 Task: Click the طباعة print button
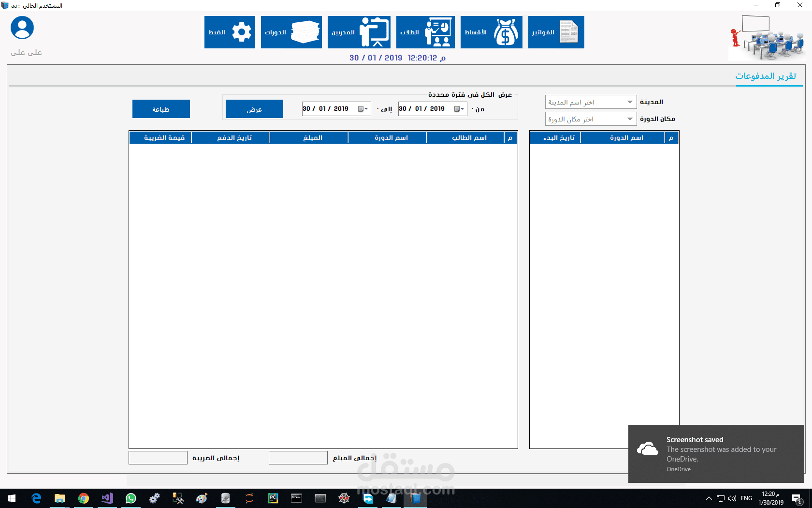tap(161, 109)
